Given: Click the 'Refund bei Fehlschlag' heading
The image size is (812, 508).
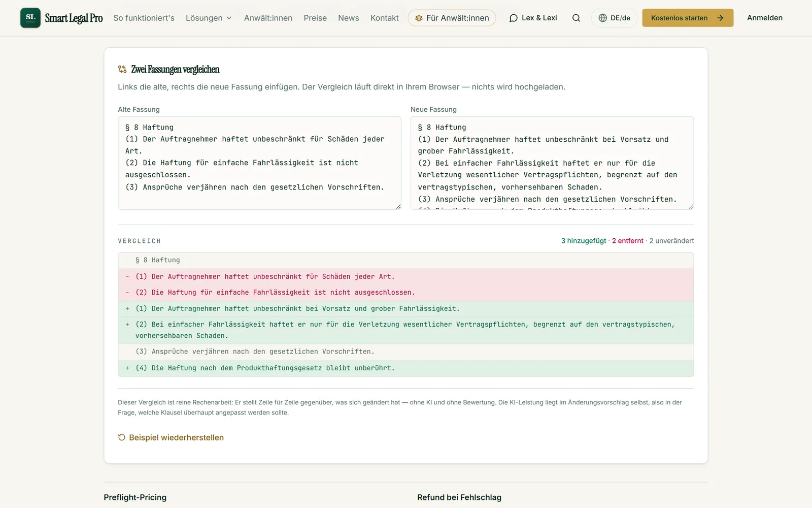Looking at the screenshot, I should 459,497.
